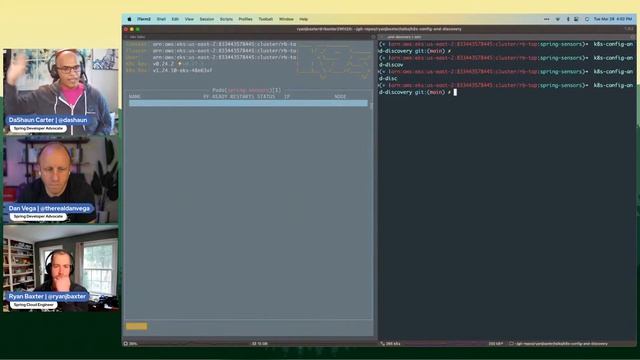Select the highlighted pod row in k9s
The width and height of the screenshot is (640, 360).
(x=248, y=103)
